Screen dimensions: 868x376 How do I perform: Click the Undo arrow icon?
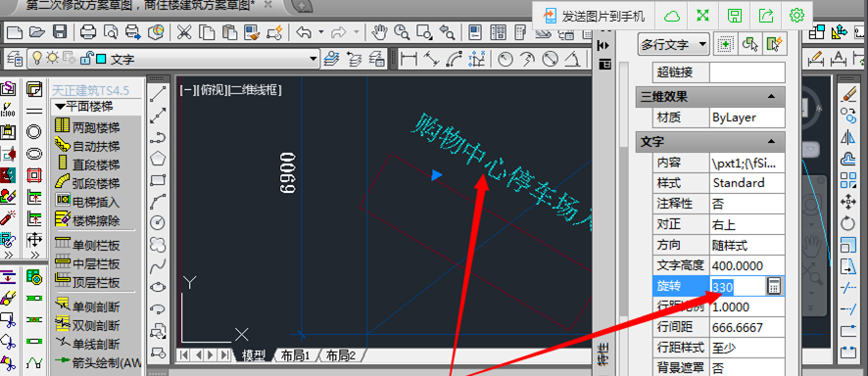304,32
